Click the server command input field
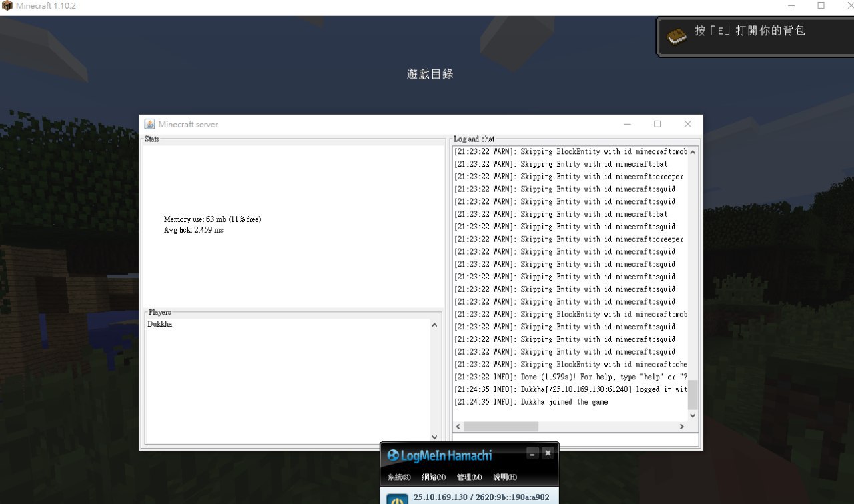854x504 pixels. pyautogui.click(x=575, y=440)
